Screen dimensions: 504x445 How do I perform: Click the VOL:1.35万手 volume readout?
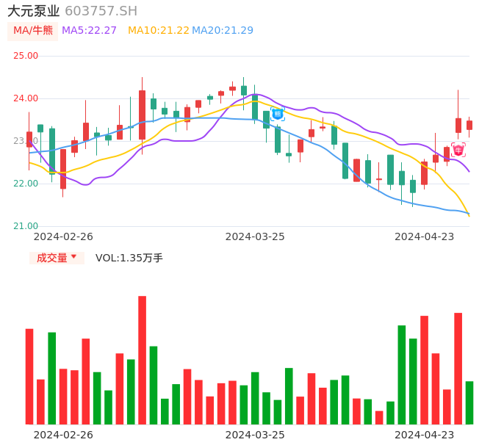coord(129,258)
